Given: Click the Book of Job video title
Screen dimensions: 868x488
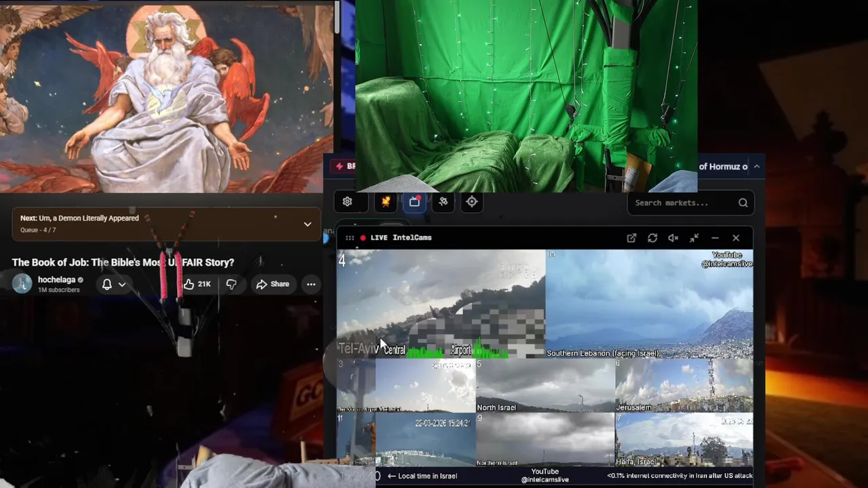Looking at the screenshot, I should click(x=123, y=262).
